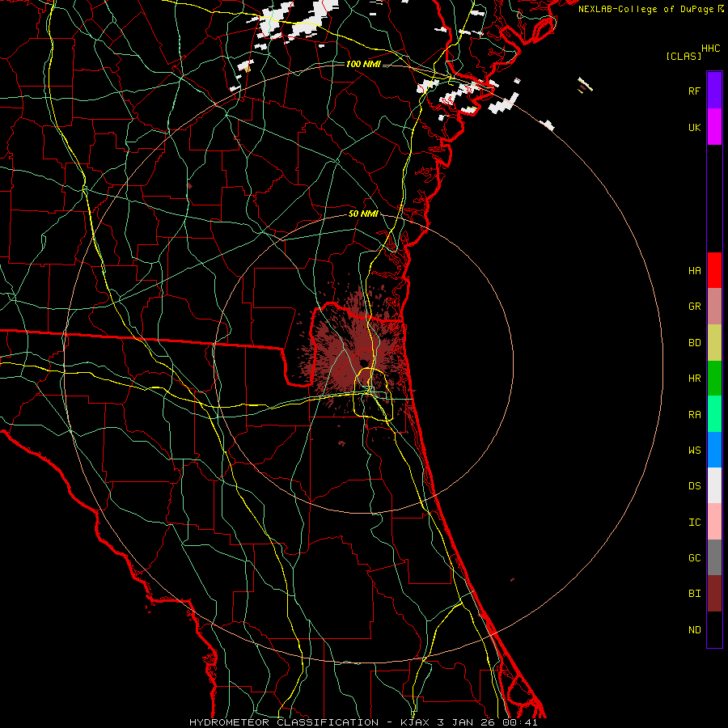Click the IC light pink legend swatch

tap(714, 522)
